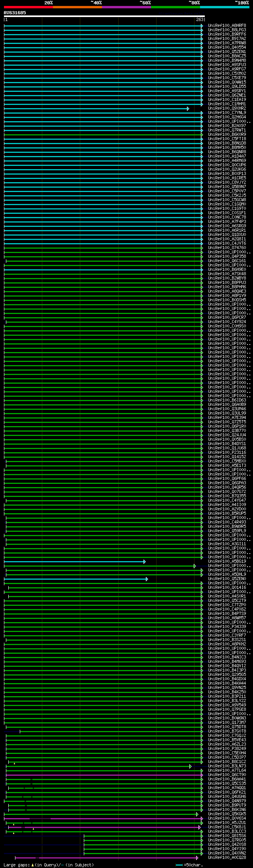Click the Large gaps legend text
This screenshot has width=253, height=868.
pos(49,865)
